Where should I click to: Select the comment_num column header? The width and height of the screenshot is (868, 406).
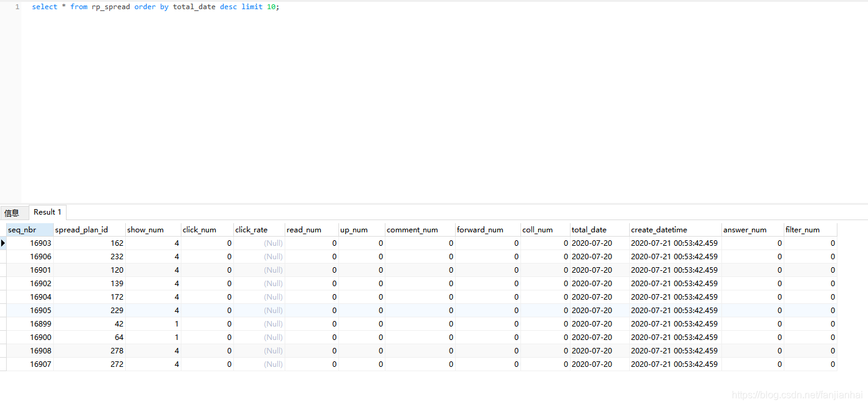(420, 230)
